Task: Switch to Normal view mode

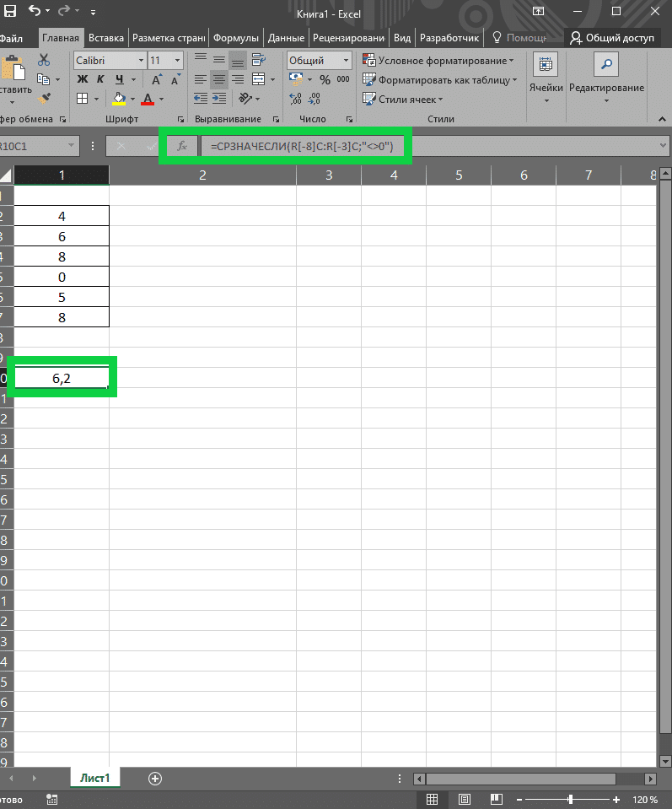Action: pos(433,800)
